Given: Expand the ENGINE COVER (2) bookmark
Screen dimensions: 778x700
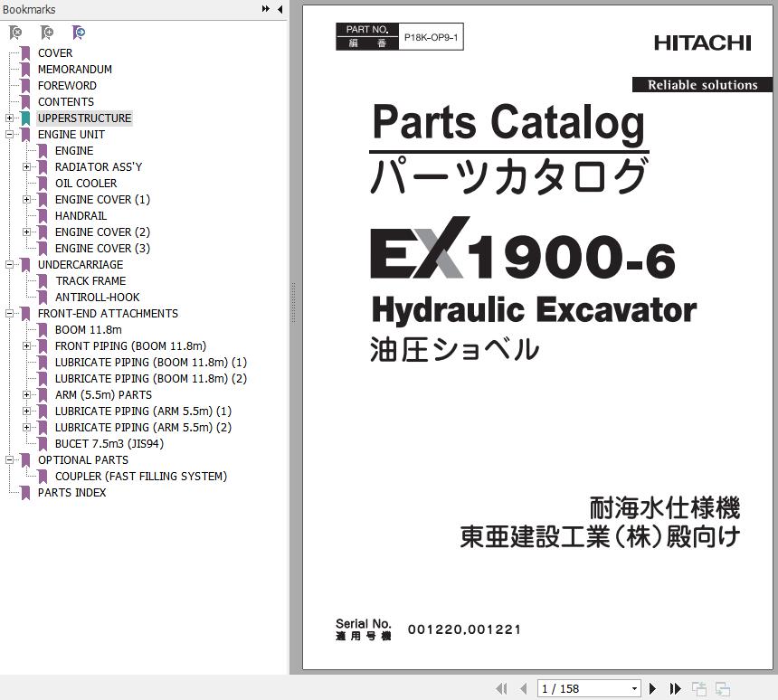Looking at the screenshot, I should coord(27,232).
